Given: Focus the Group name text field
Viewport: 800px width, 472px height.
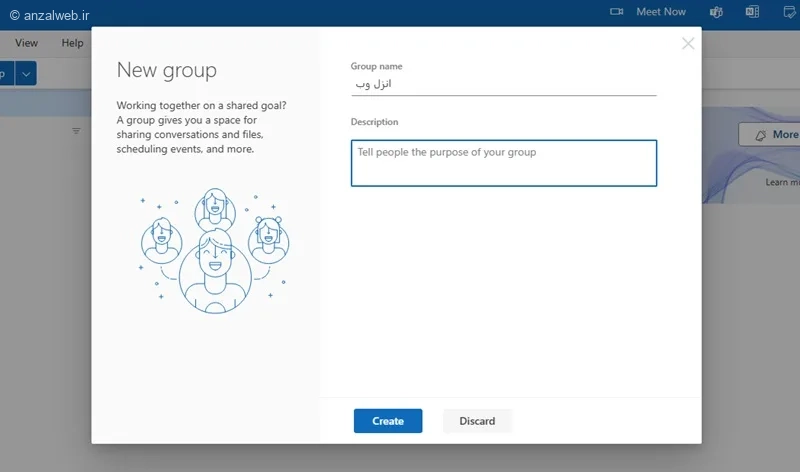Looking at the screenshot, I should [504, 84].
